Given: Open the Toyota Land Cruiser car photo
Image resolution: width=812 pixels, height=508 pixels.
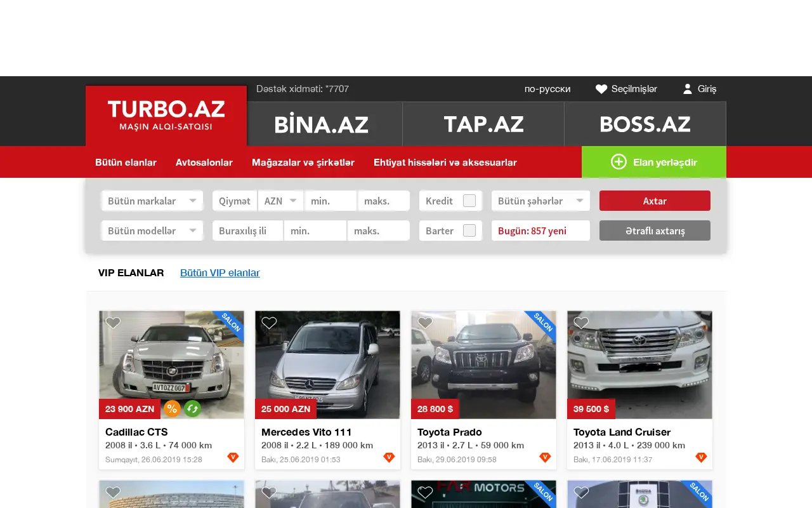Looking at the screenshot, I should click(639, 364).
